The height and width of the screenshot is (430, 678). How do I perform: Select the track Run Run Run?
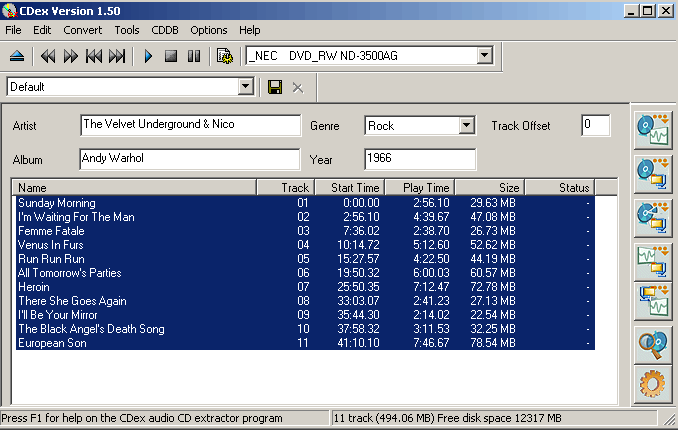[305, 259]
